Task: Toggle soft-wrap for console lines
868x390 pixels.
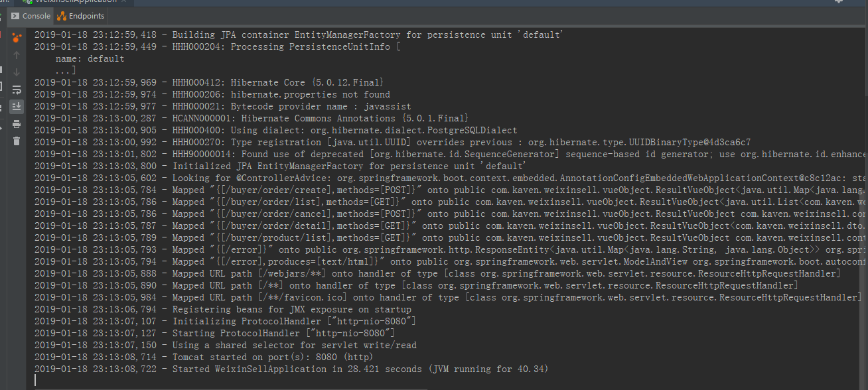Action: 17,89
